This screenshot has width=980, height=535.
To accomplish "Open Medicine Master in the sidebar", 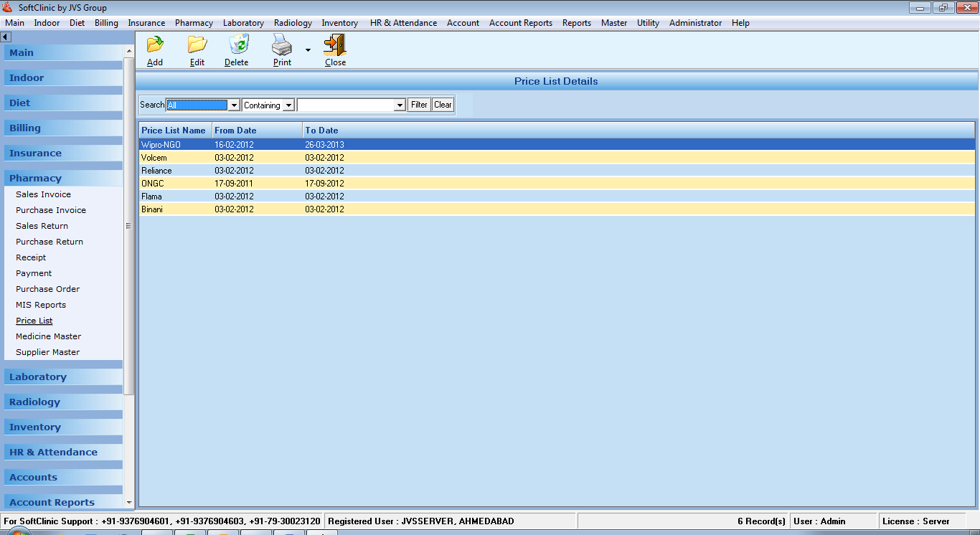I will 48,336.
